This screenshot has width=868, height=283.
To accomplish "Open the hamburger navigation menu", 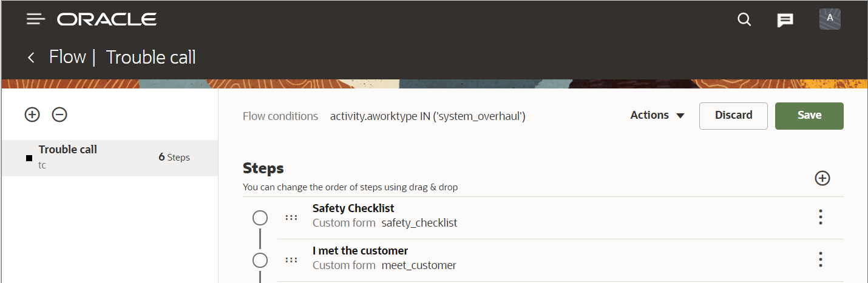I will 36,19.
